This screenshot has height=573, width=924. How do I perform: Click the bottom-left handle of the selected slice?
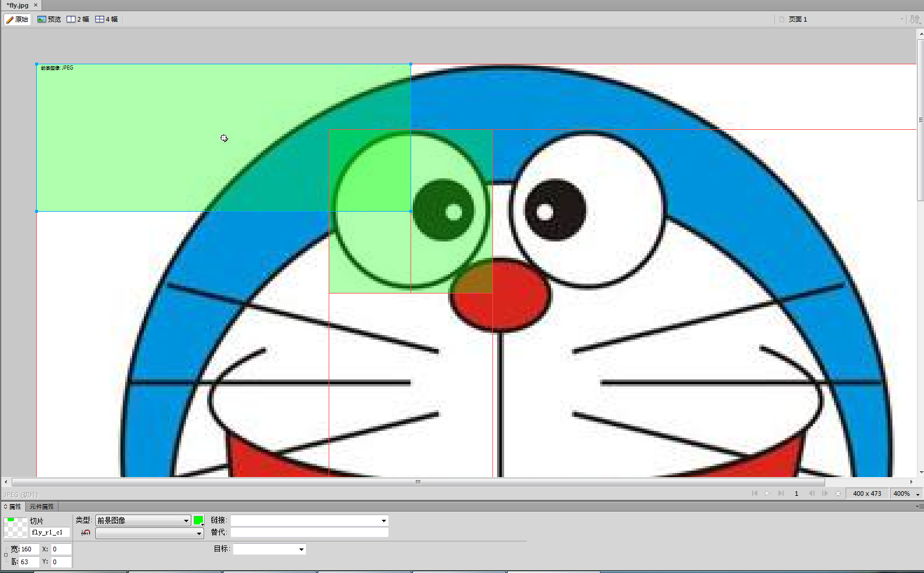click(x=37, y=211)
